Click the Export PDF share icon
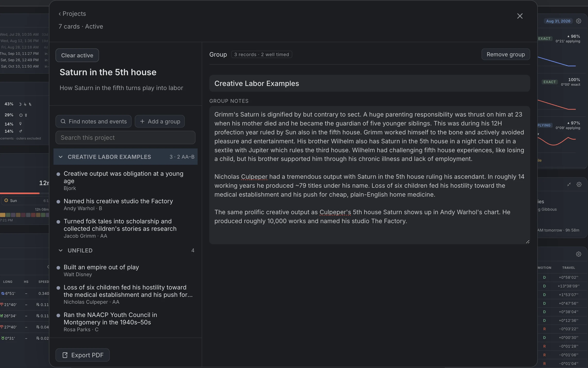Viewport: 588px width, 368px height. pos(65,355)
